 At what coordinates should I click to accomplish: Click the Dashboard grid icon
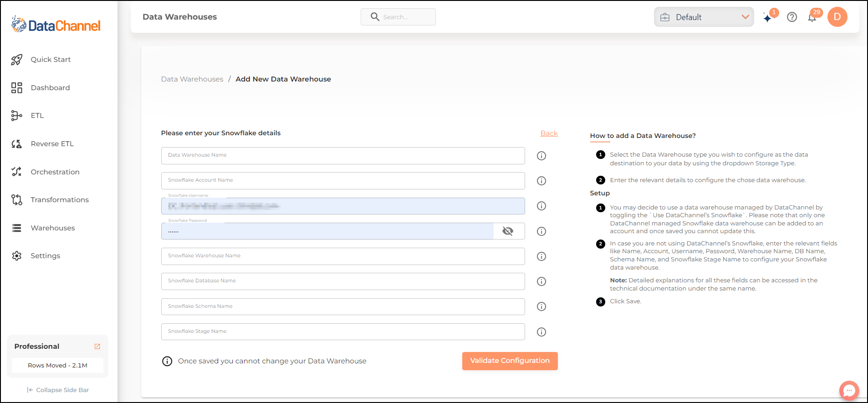17,88
